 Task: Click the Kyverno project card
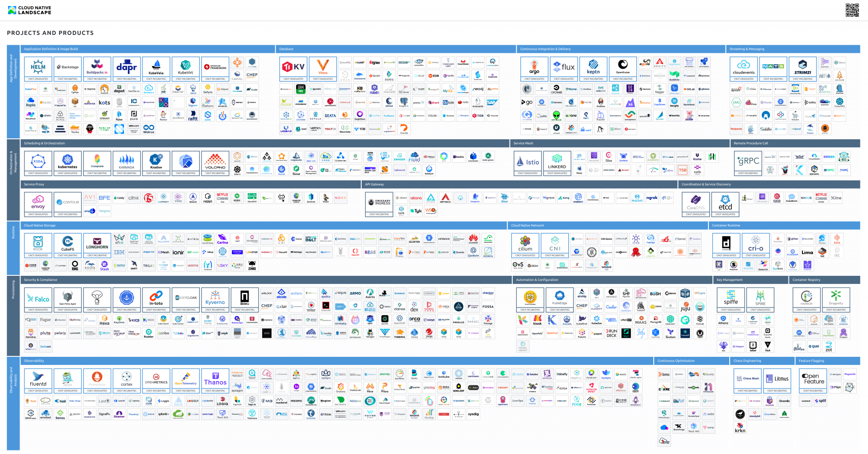point(215,300)
